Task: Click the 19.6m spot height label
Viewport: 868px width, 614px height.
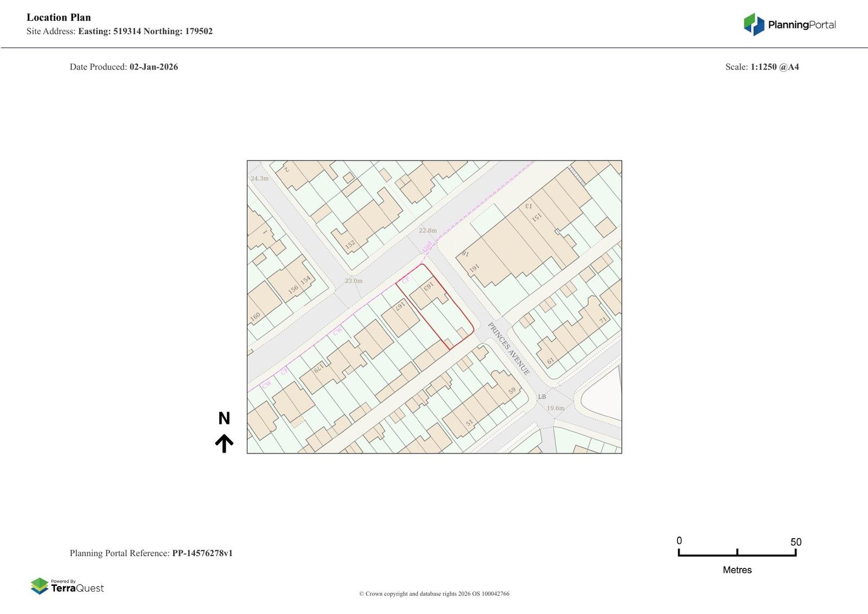Action: pos(555,408)
